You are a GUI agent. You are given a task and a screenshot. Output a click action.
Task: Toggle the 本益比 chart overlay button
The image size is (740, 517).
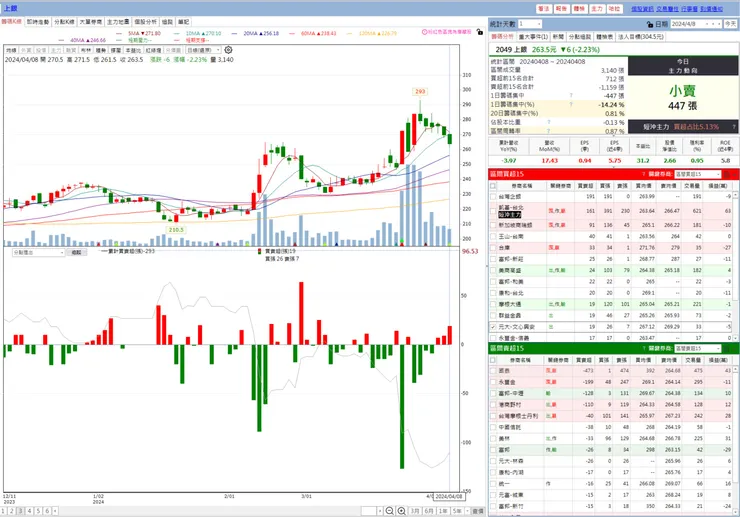tap(133, 50)
